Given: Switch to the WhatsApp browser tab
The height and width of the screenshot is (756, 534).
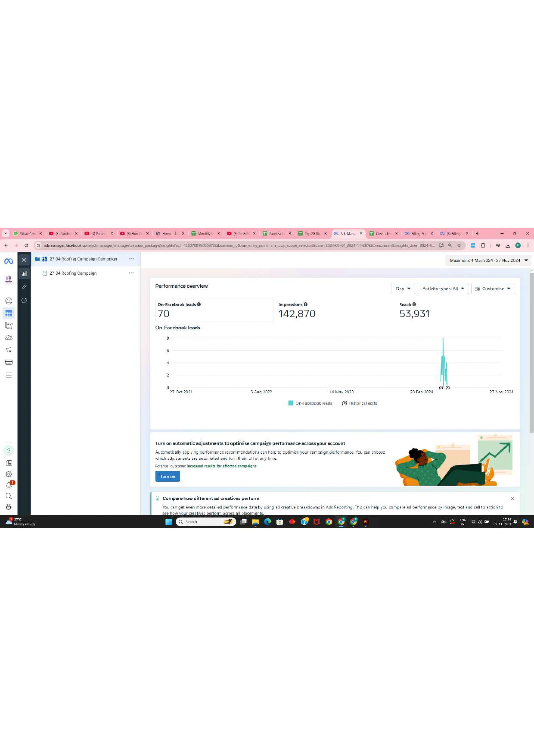Looking at the screenshot, I should click(x=28, y=233).
